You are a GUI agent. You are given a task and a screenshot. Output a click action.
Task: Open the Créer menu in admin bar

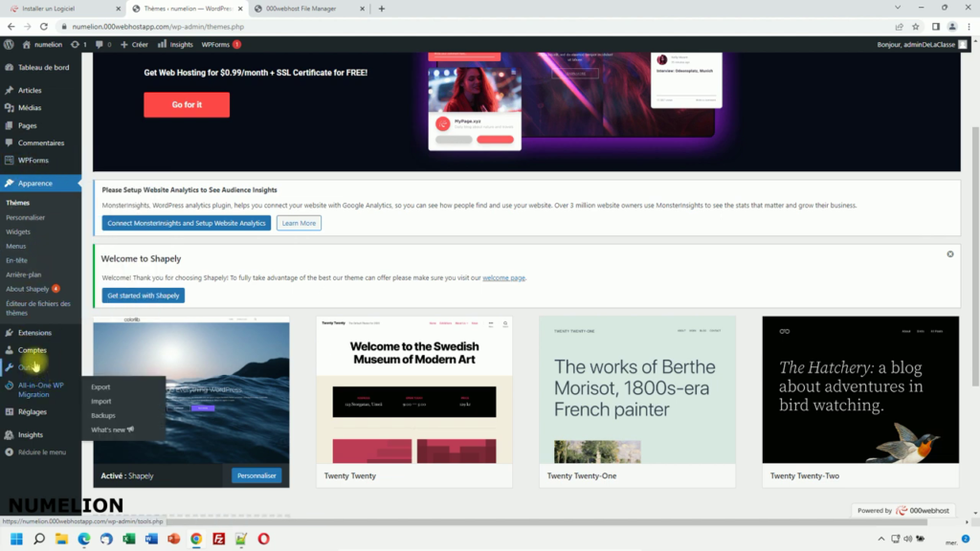(134, 44)
